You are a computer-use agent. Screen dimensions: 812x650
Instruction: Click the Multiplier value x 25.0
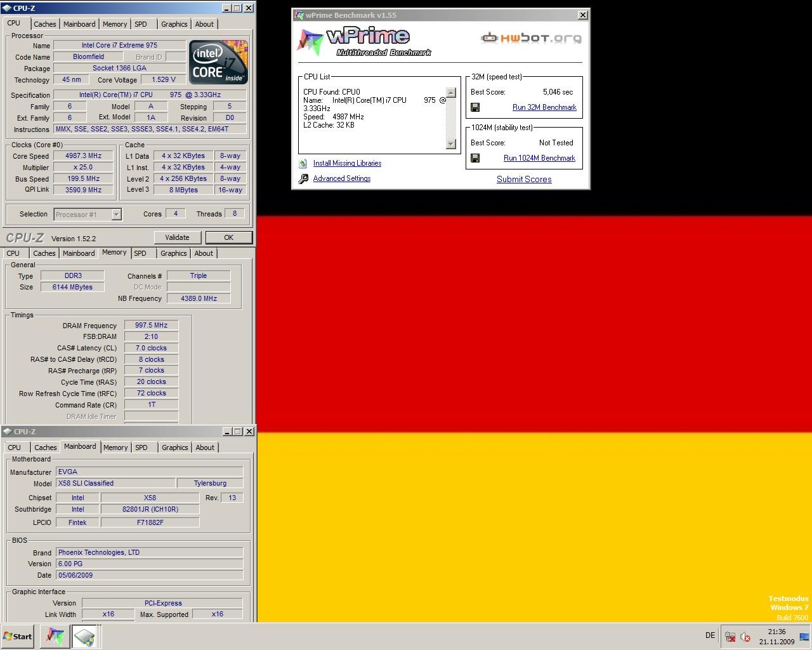pyautogui.click(x=84, y=168)
